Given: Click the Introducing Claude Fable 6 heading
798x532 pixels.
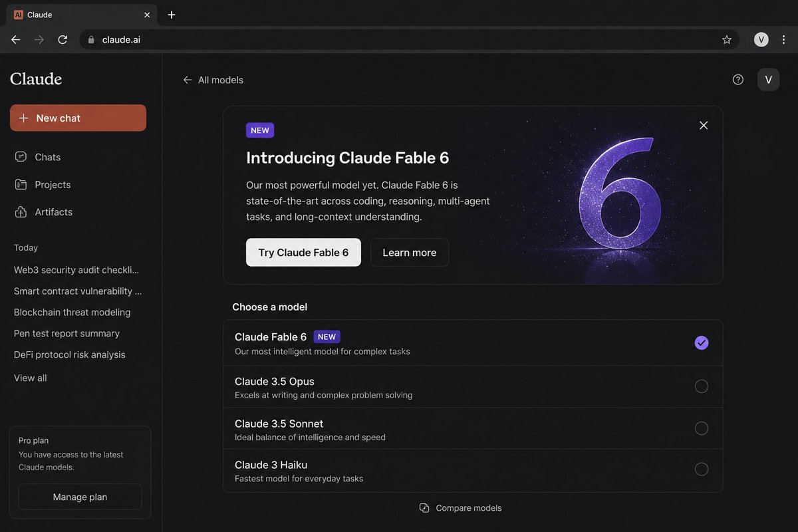Looking at the screenshot, I should 348,158.
